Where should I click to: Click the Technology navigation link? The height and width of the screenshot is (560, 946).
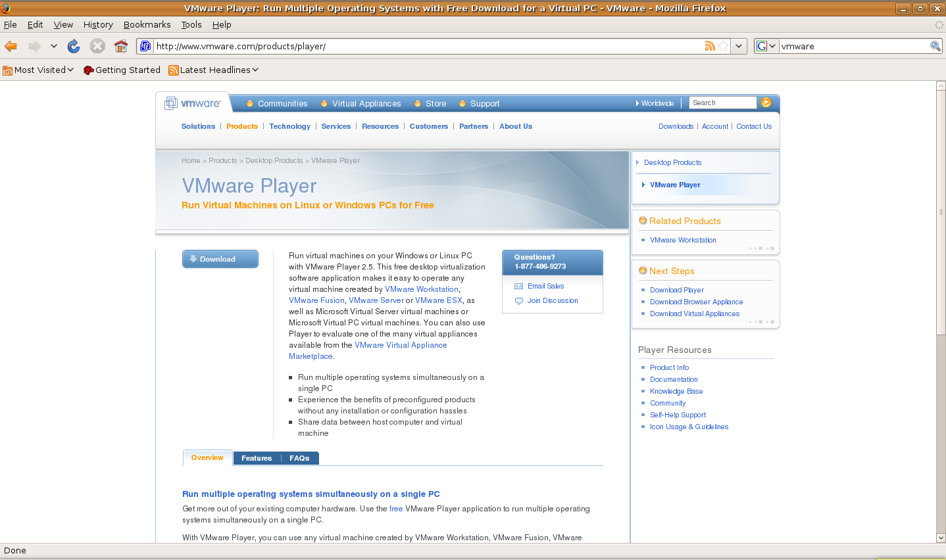289,126
